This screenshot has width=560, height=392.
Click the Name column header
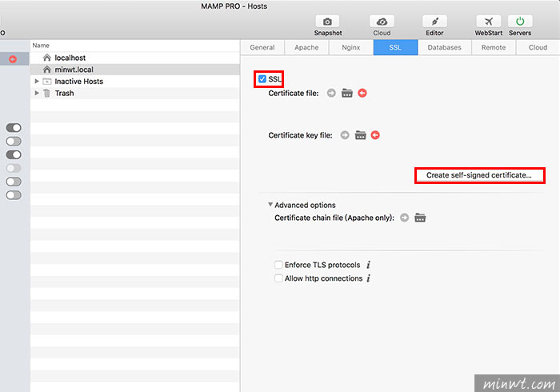point(135,46)
